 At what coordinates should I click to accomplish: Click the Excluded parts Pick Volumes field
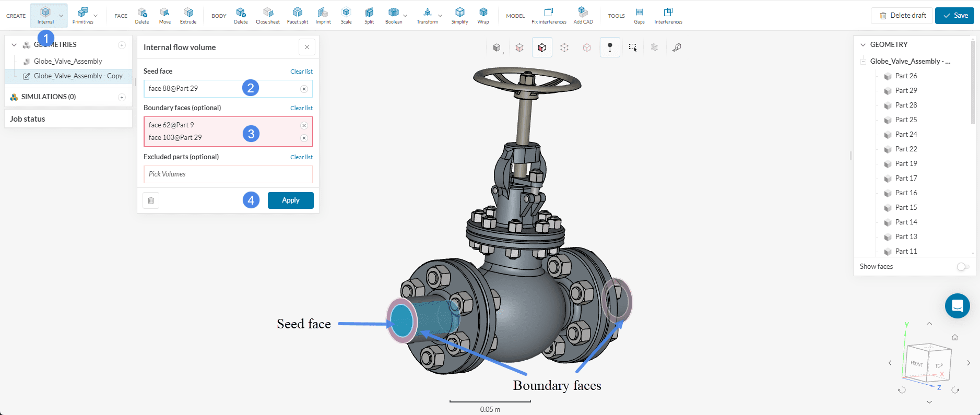pyautogui.click(x=228, y=174)
